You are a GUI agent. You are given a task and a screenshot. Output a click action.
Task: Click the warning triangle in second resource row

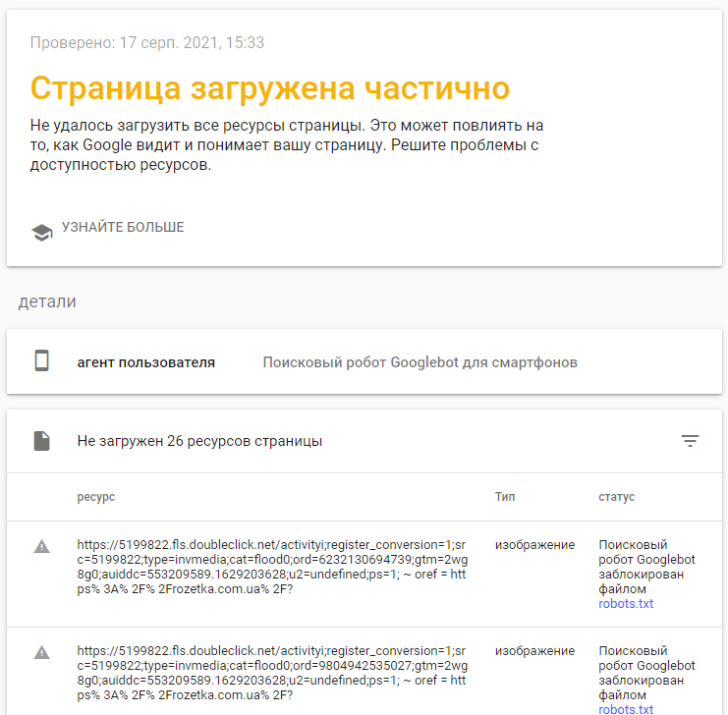[x=41, y=652]
